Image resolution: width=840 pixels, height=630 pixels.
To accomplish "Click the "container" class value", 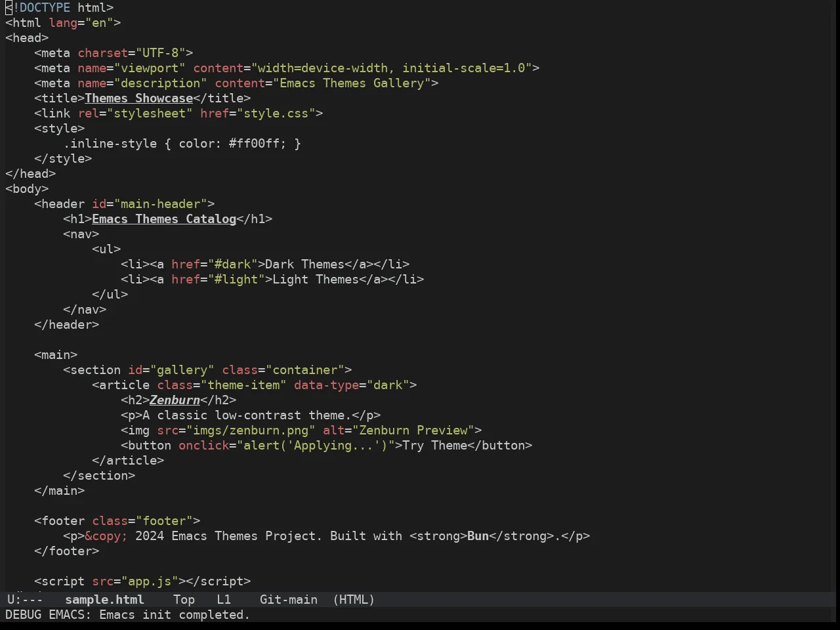I will pyautogui.click(x=304, y=370).
